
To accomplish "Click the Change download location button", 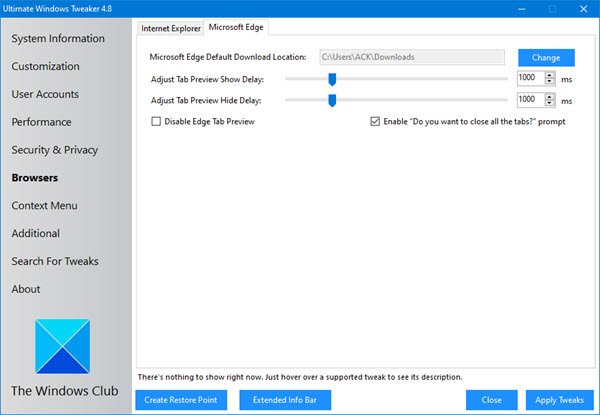I will (x=546, y=58).
